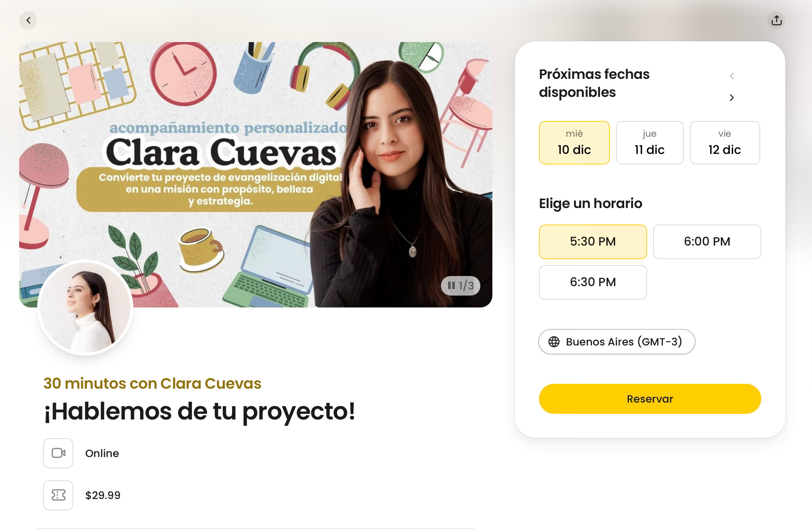This screenshot has width=812, height=531.
Task: Select Thursday 11 dic date
Action: coord(650,143)
